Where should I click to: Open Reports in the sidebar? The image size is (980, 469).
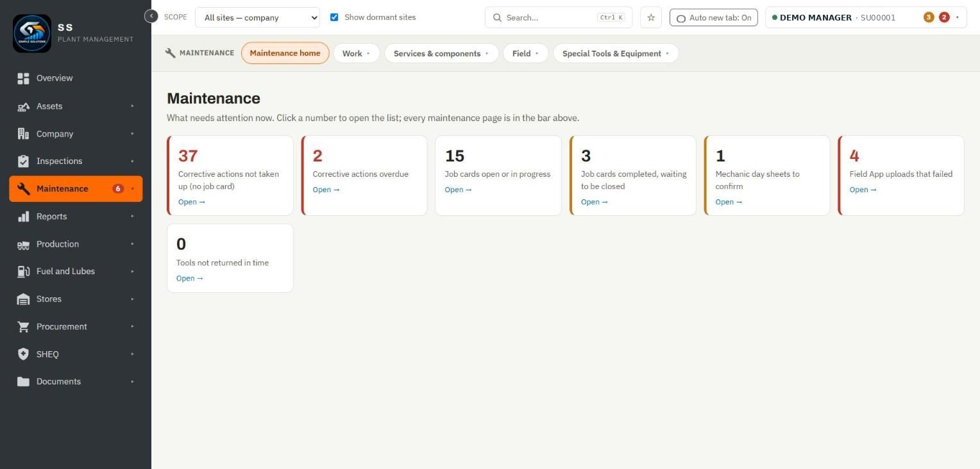coord(76,217)
